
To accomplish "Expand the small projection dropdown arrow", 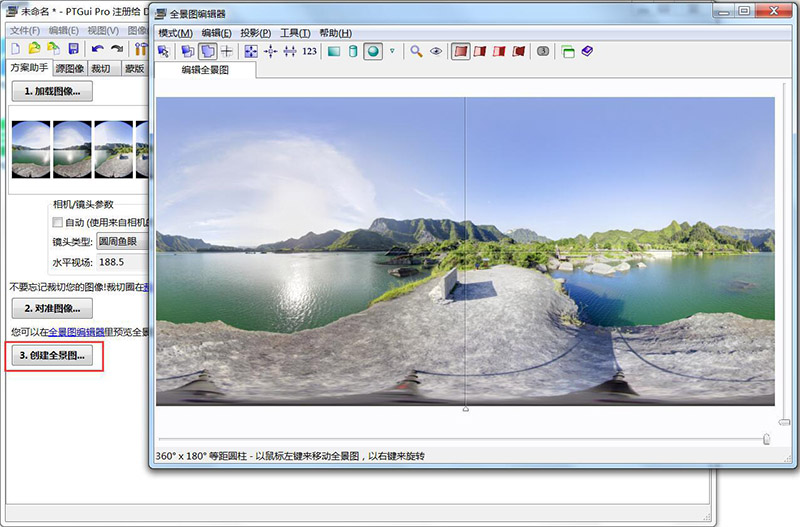I will (392, 51).
